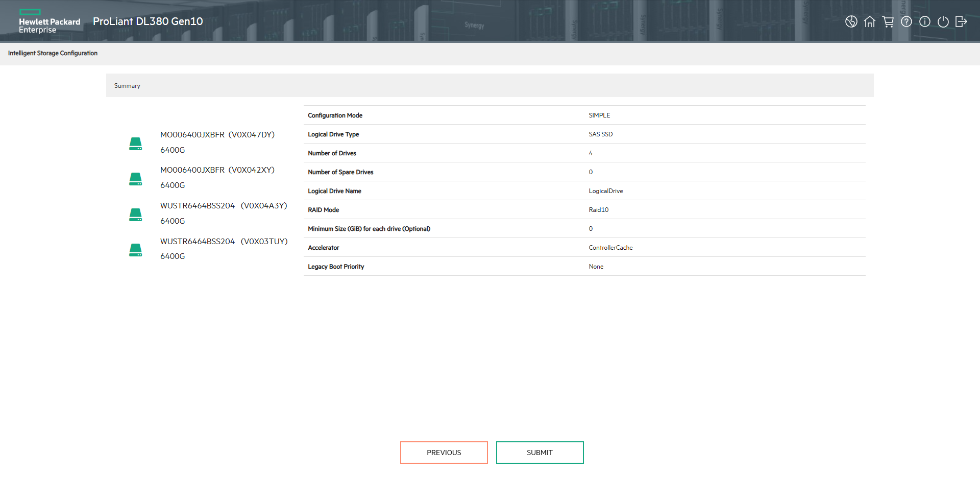
Task: Show system information icon
Action: click(x=924, y=21)
